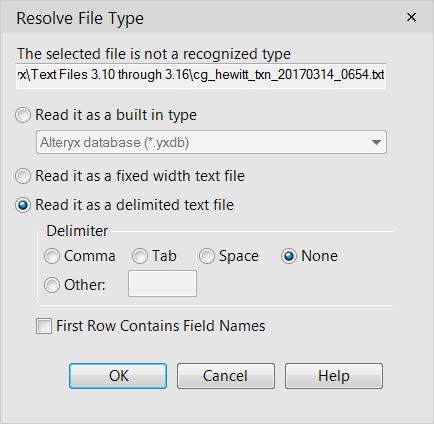
Task: Set the delimiter to Tab
Action: [140, 256]
